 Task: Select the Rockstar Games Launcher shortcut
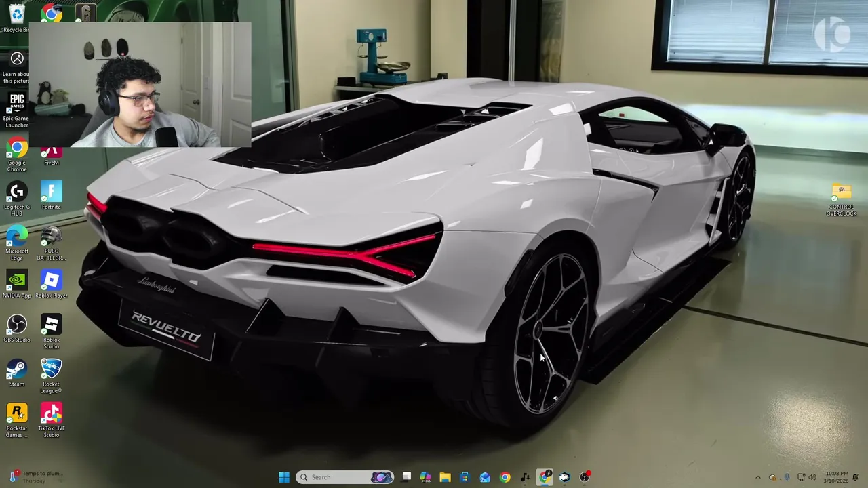point(16,421)
